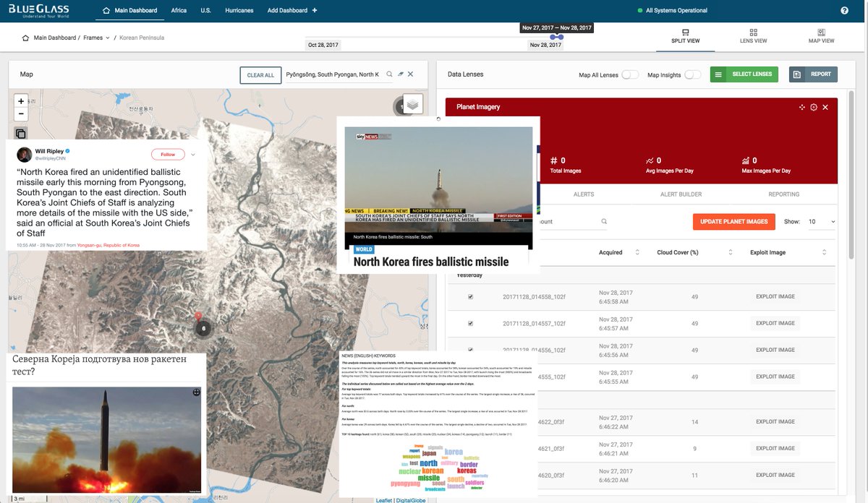Toggle the Map All Lenses switch
This screenshot has width=868, height=503.
(x=630, y=74)
